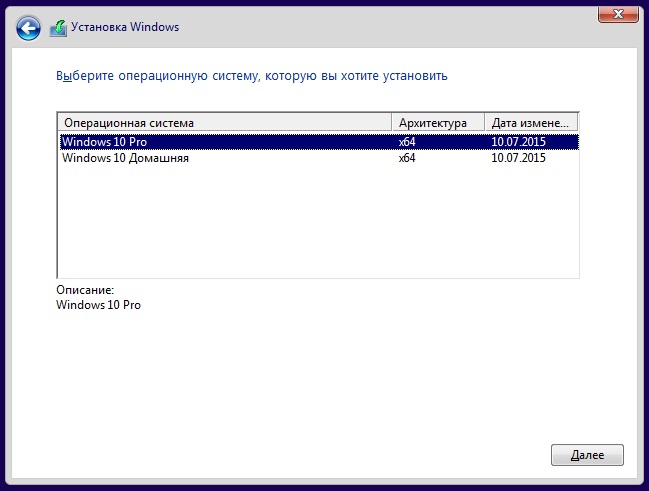Click divider between Операционная система and Архитектура

(x=392, y=123)
